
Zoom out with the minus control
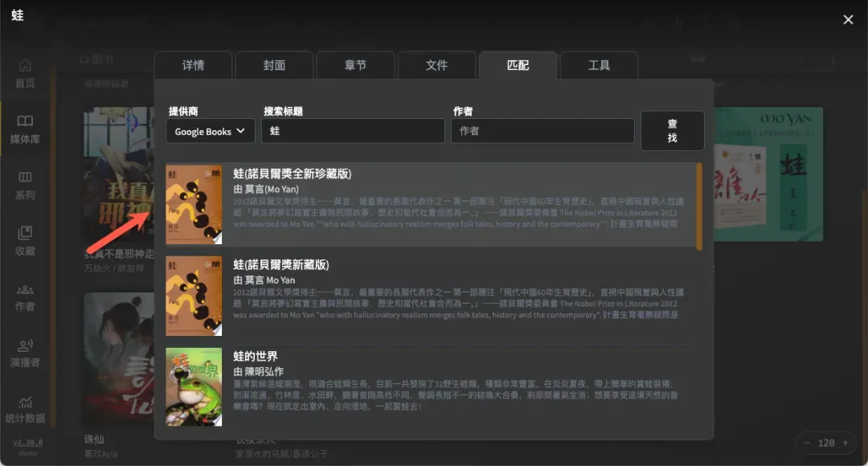(x=807, y=442)
